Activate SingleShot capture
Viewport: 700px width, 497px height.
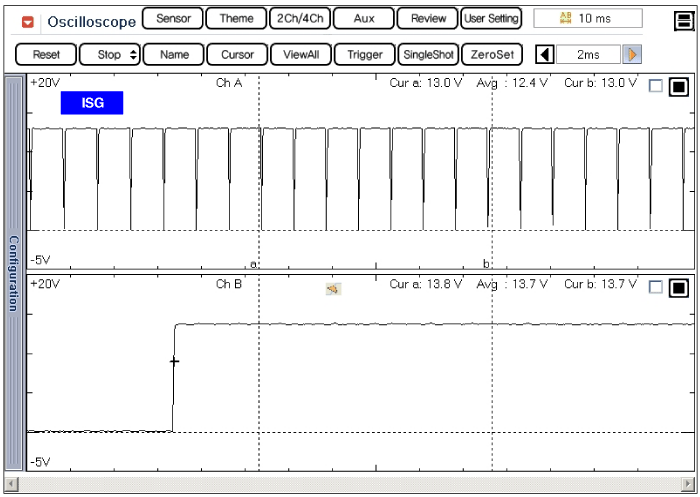[x=428, y=54]
